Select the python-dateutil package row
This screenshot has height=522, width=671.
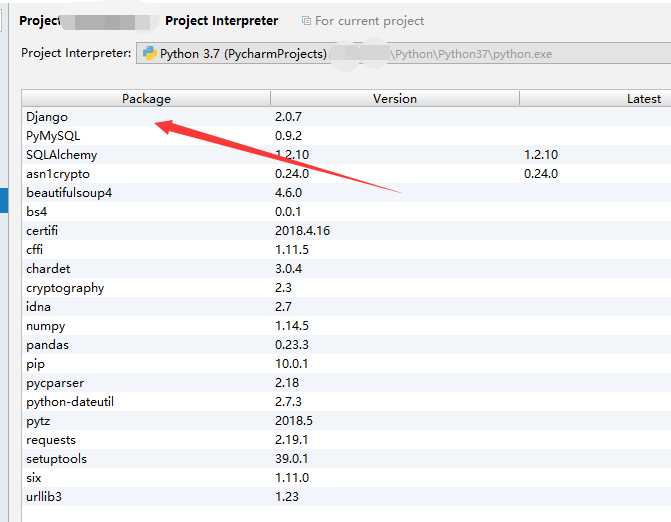(346, 401)
